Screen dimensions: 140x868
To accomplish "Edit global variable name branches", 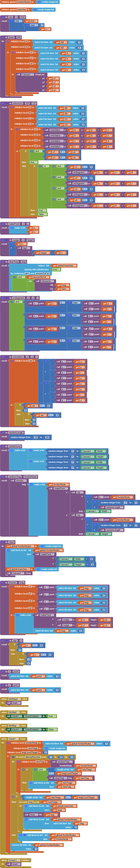I will (22, 9).
